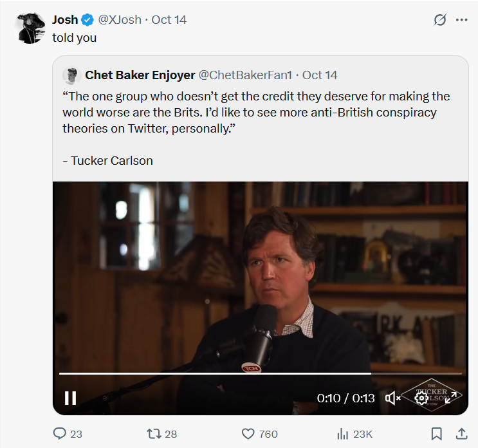Open the view analytics bar chart icon
478x448 pixels.
[343, 434]
